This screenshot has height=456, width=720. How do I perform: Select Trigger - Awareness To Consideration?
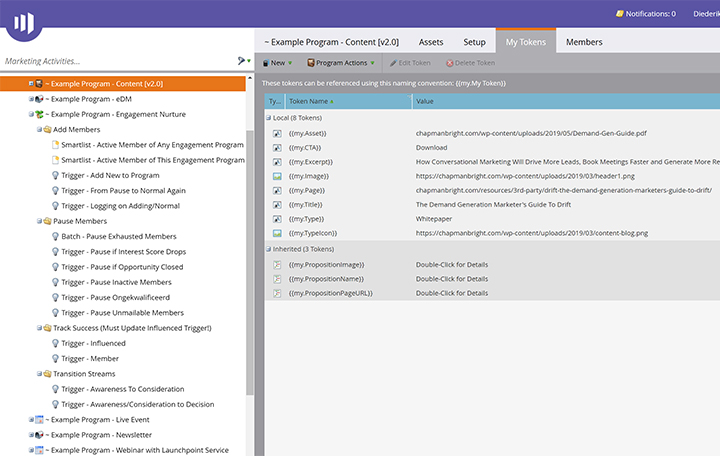click(x=123, y=388)
